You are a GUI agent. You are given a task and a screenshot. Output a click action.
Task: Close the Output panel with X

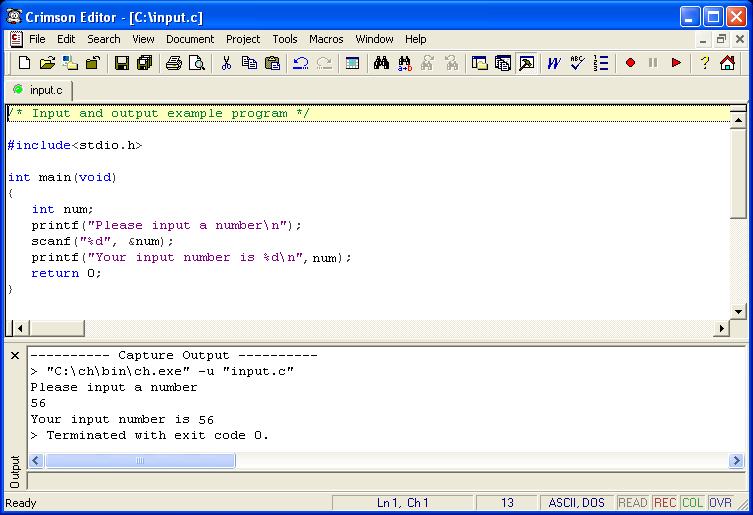tap(15, 356)
